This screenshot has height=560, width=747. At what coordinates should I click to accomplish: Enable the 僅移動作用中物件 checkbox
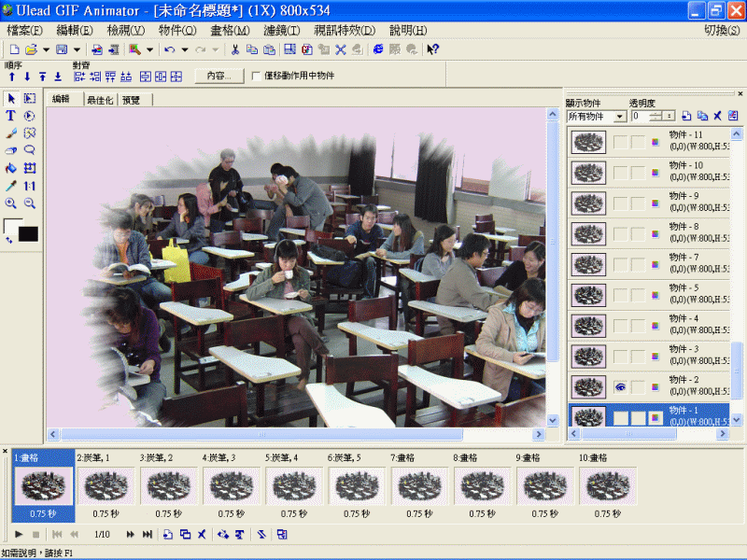pos(257,76)
